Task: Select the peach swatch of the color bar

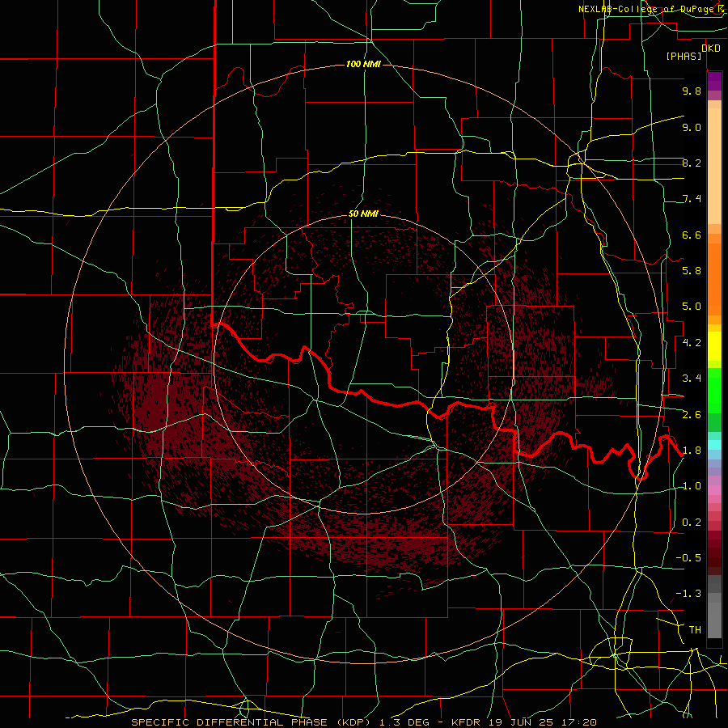Action: 714,167
